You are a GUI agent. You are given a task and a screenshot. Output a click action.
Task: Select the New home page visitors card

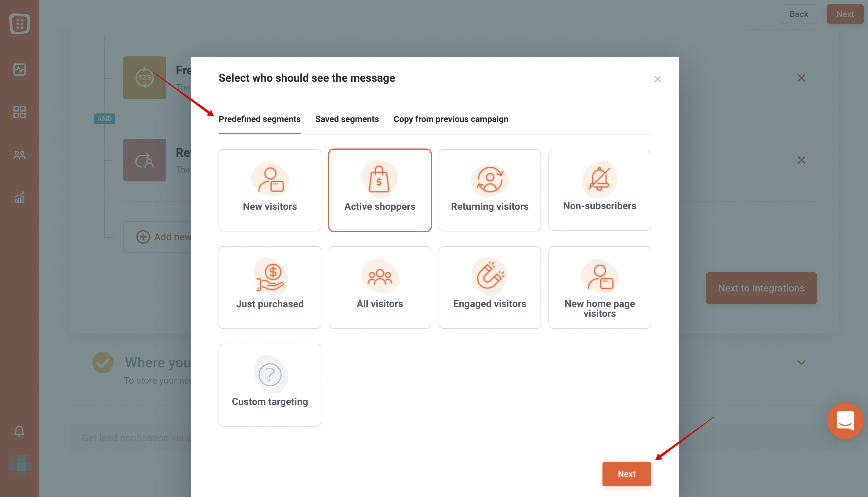599,288
